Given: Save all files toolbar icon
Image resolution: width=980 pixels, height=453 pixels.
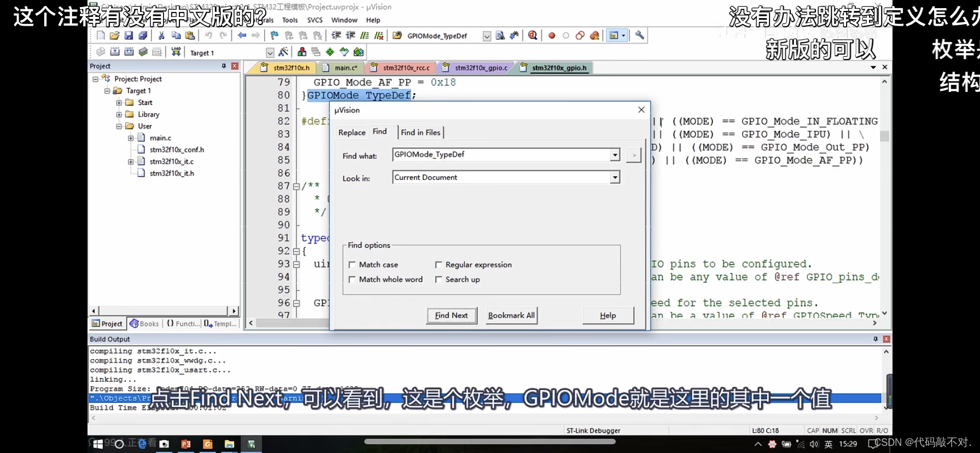Looking at the screenshot, I should click(143, 36).
